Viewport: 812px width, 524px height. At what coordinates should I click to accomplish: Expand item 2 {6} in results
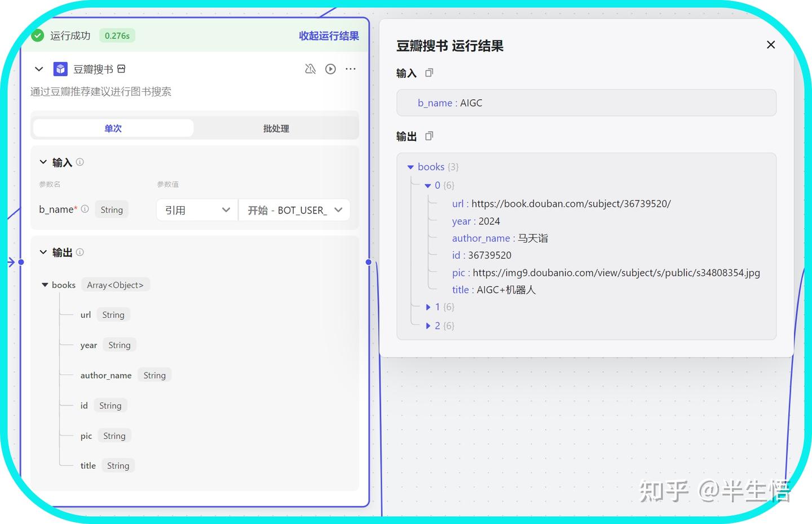pos(428,326)
